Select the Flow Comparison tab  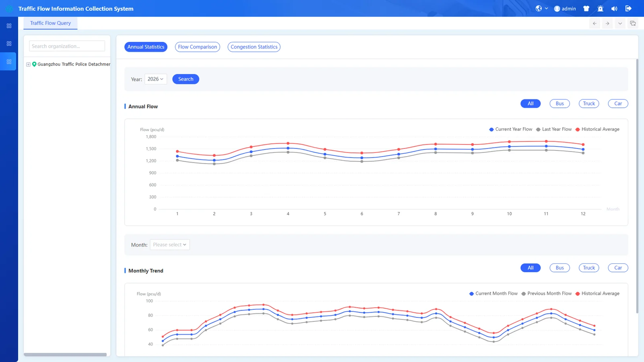point(197,47)
